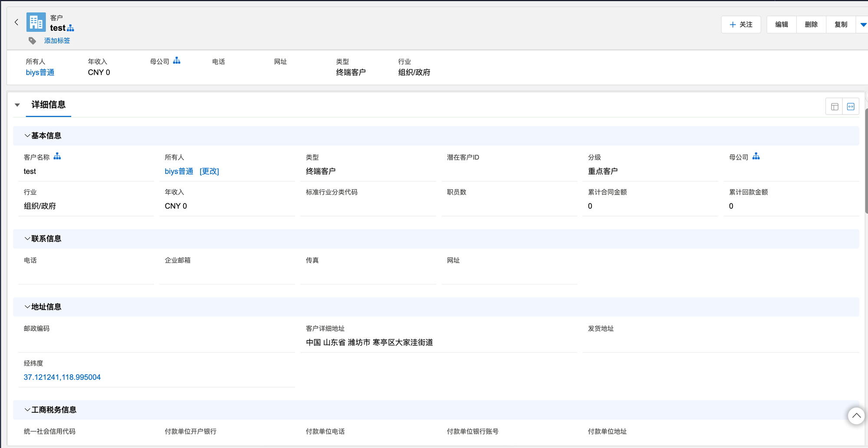The width and height of the screenshot is (868, 448).
Task: Open the coordinates link 37.121241,118.995004
Action: 62,377
